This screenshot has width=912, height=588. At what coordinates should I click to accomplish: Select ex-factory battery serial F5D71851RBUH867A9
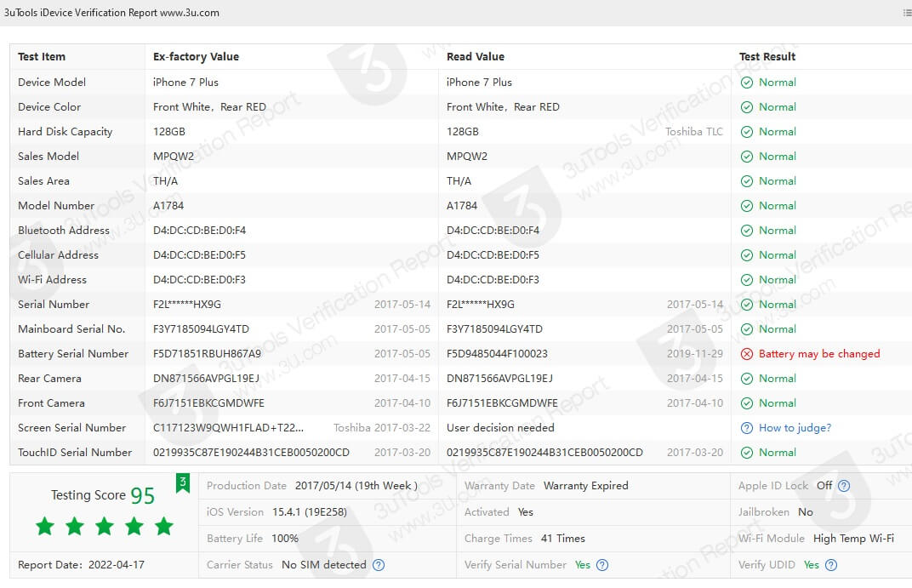coord(207,354)
